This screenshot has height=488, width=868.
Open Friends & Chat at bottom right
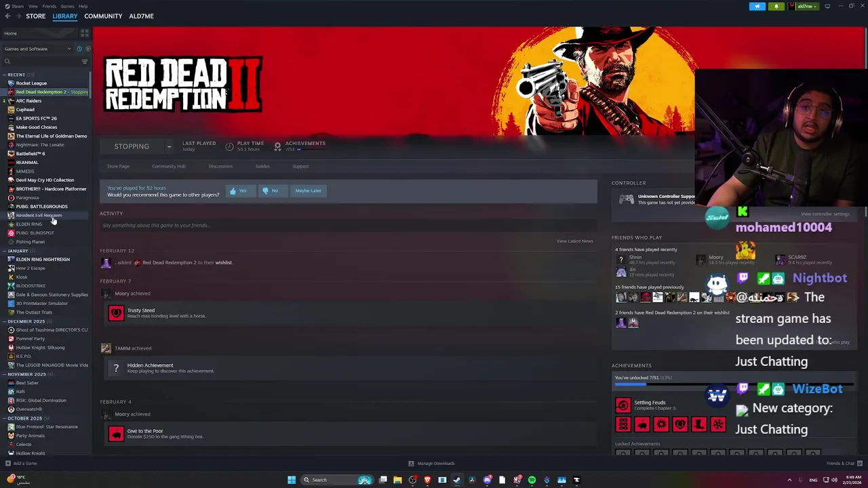pyautogui.click(x=844, y=464)
